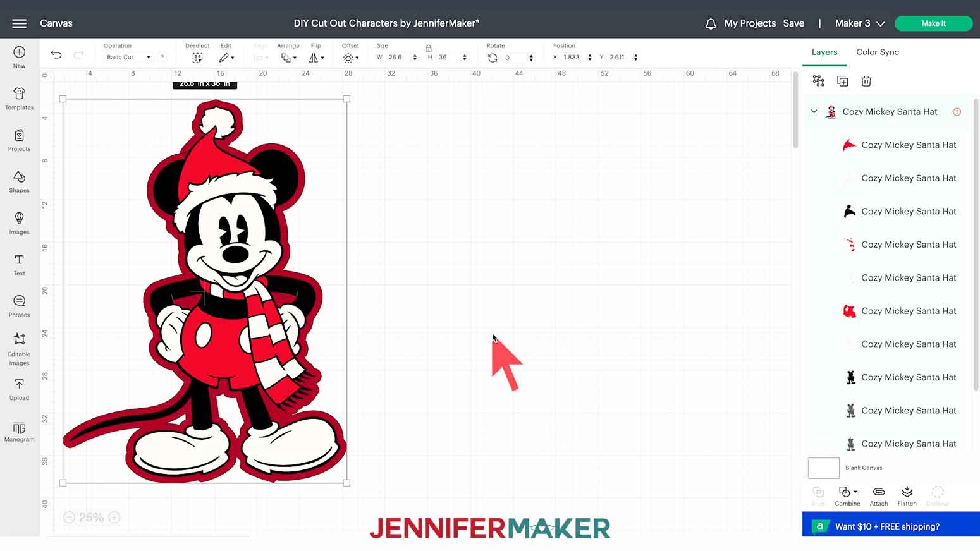Screen dimensions: 980x551
Task: Click the Height stepper arrows
Action: 465,57
